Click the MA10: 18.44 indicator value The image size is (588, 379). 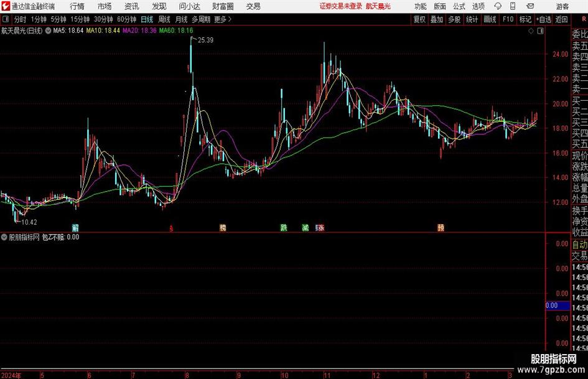[103, 30]
